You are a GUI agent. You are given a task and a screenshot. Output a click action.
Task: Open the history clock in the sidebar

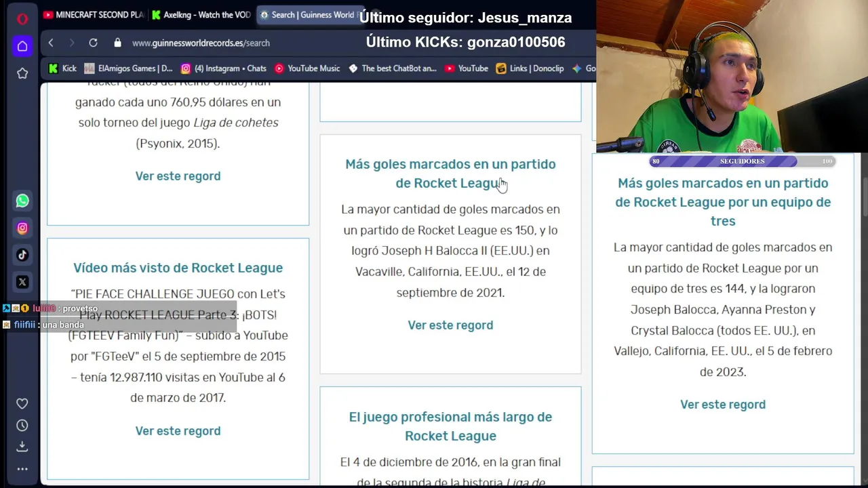click(22, 425)
